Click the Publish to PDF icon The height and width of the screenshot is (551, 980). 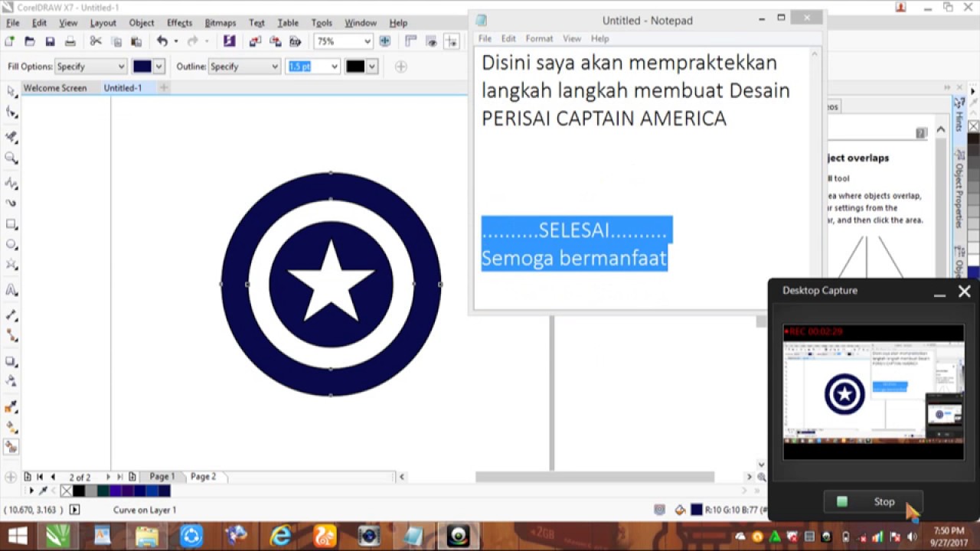(296, 41)
